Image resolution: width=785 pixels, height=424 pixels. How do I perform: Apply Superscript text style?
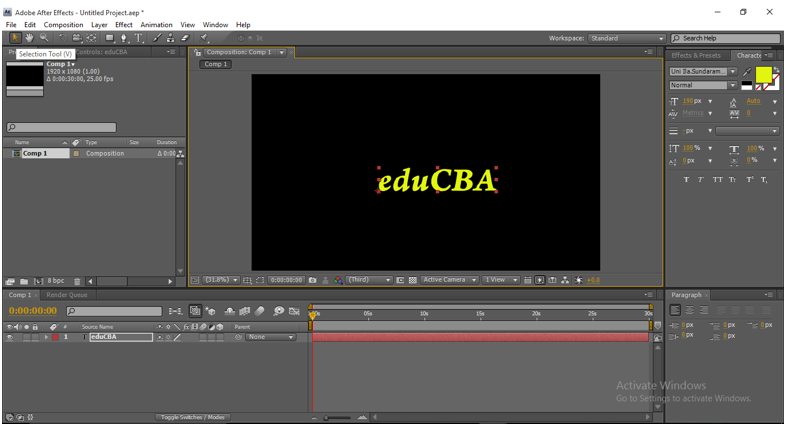tap(749, 180)
